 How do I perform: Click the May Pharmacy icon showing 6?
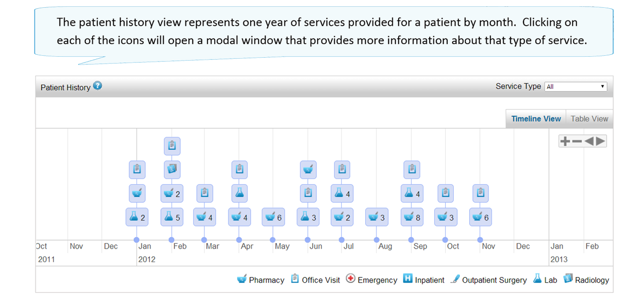(271, 217)
